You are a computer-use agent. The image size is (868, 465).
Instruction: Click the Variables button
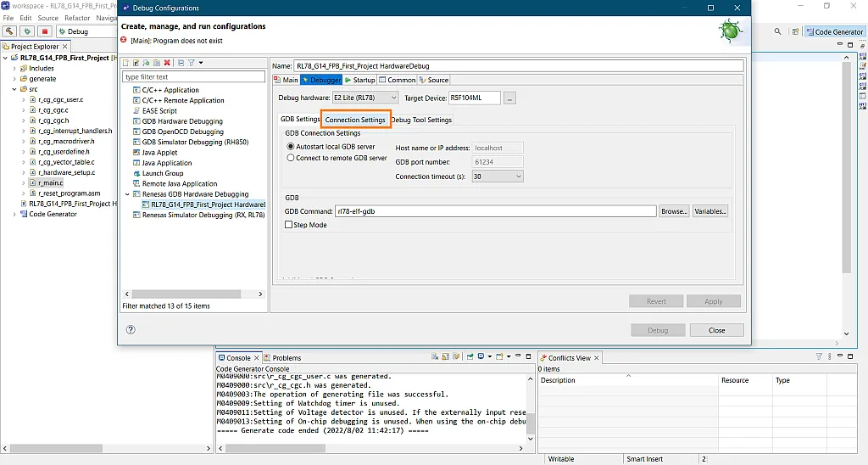pos(709,211)
